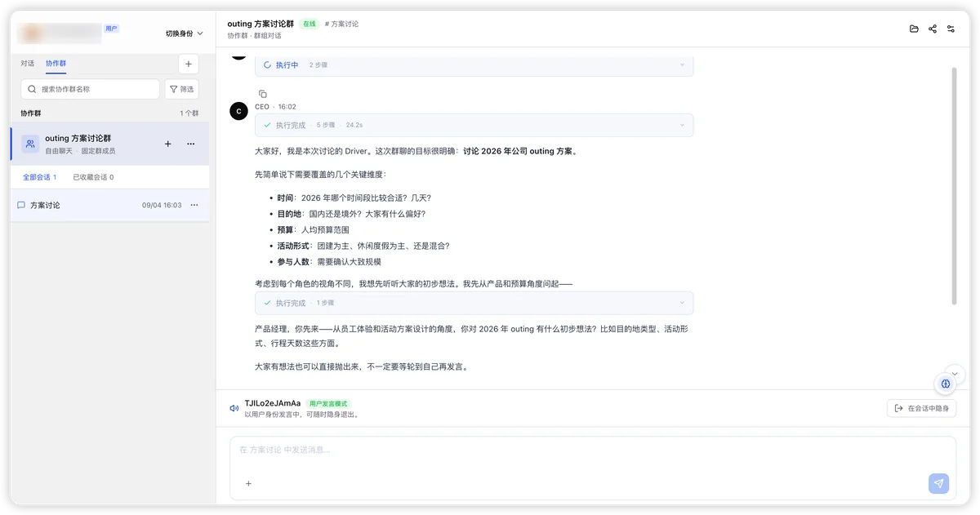The height and width of the screenshot is (515, 980).
Task: Click the send message arrow button
Action: click(x=938, y=484)
